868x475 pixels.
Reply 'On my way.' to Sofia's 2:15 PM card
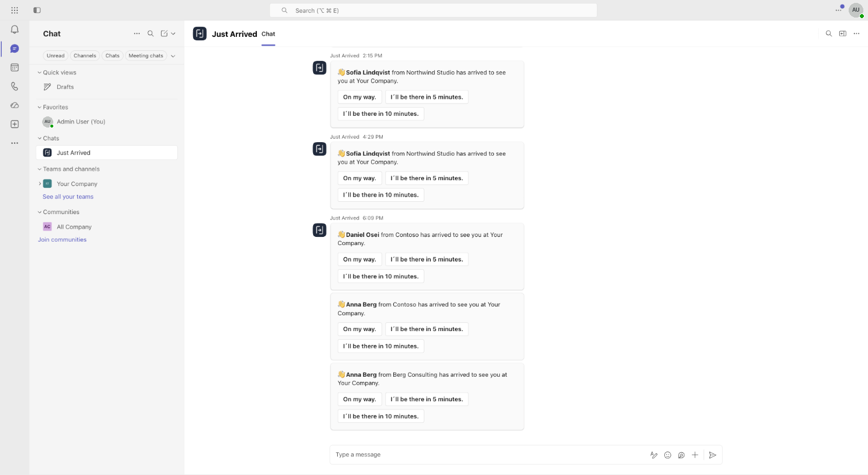[x=360, y=97]
